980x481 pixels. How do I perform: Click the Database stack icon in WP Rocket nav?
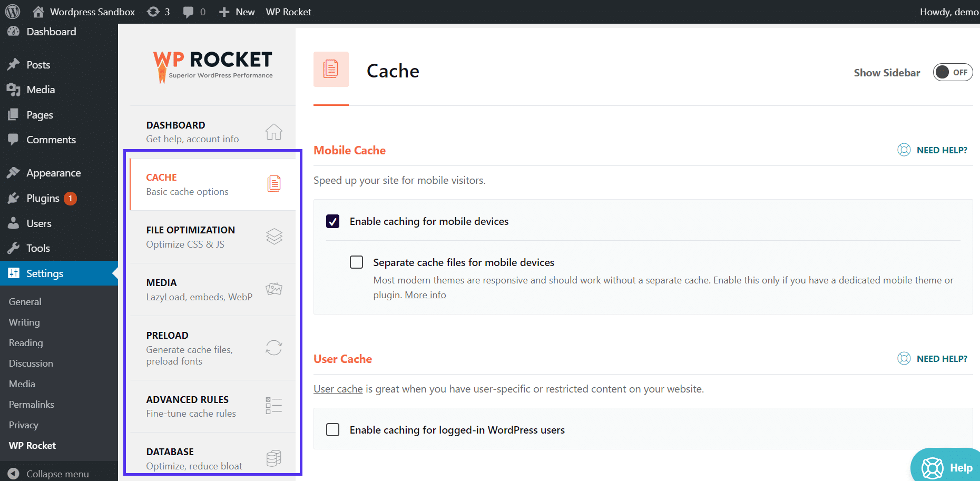pyautogui.click(x=274, y=458)
